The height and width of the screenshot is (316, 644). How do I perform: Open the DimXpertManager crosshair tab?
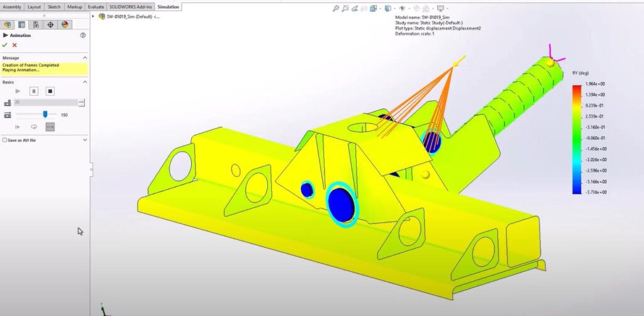point(50,25)
